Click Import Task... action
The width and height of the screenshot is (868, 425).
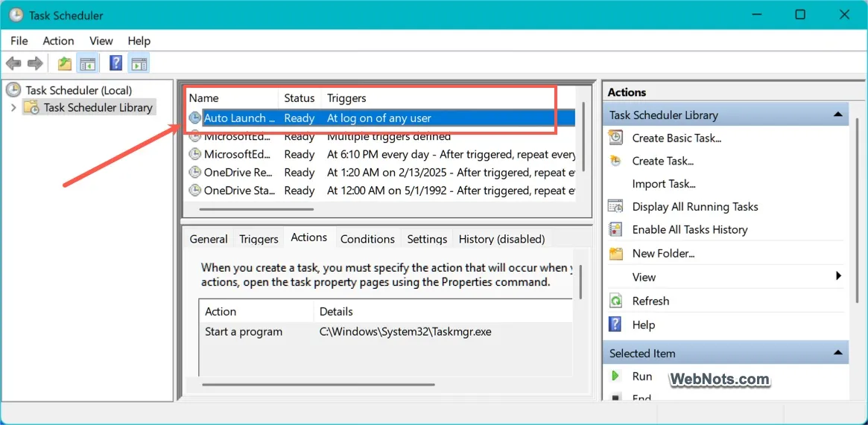coord(664,184)
